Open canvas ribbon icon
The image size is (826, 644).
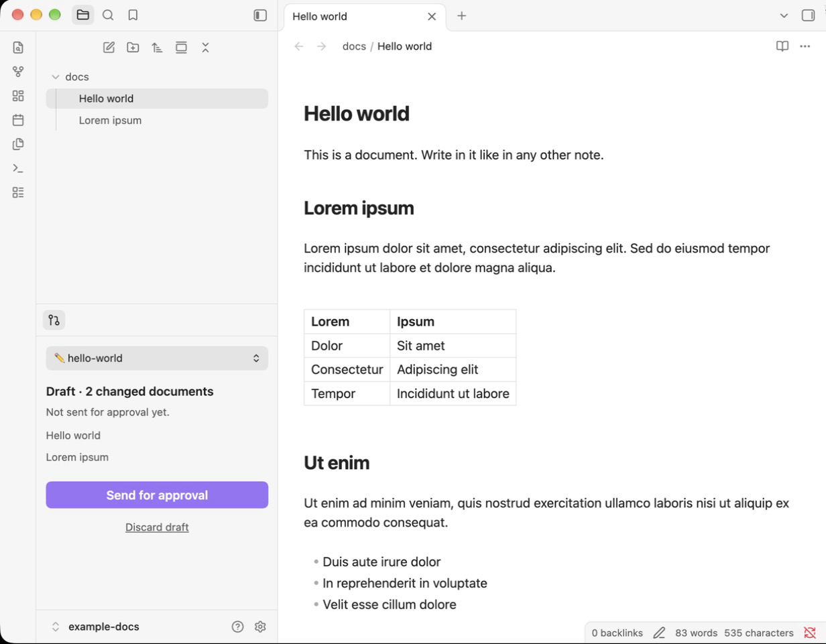(x=18, y=96)
